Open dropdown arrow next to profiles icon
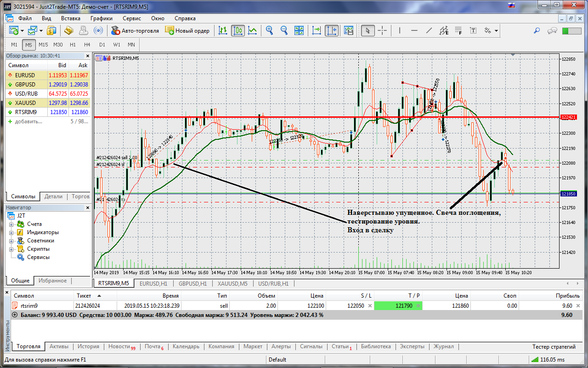Image resolution: width=588 pixels, height=368 pixels. (x=41, y=31)
